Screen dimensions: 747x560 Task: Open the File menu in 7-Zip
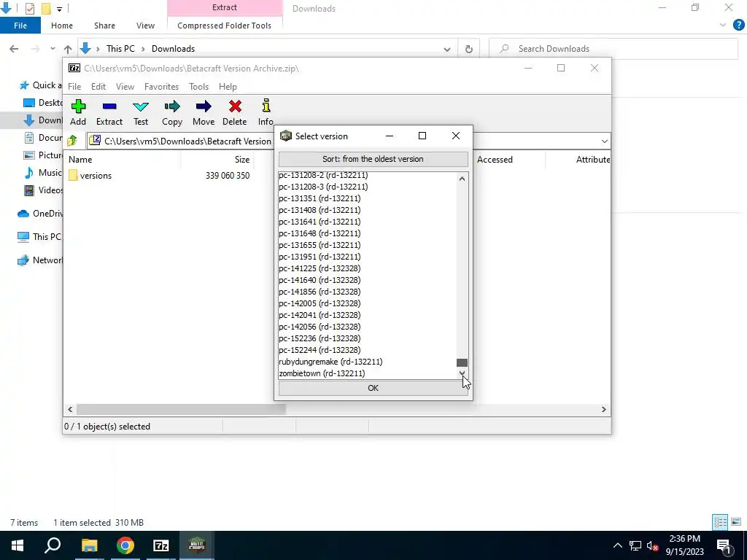coord(74,87)
